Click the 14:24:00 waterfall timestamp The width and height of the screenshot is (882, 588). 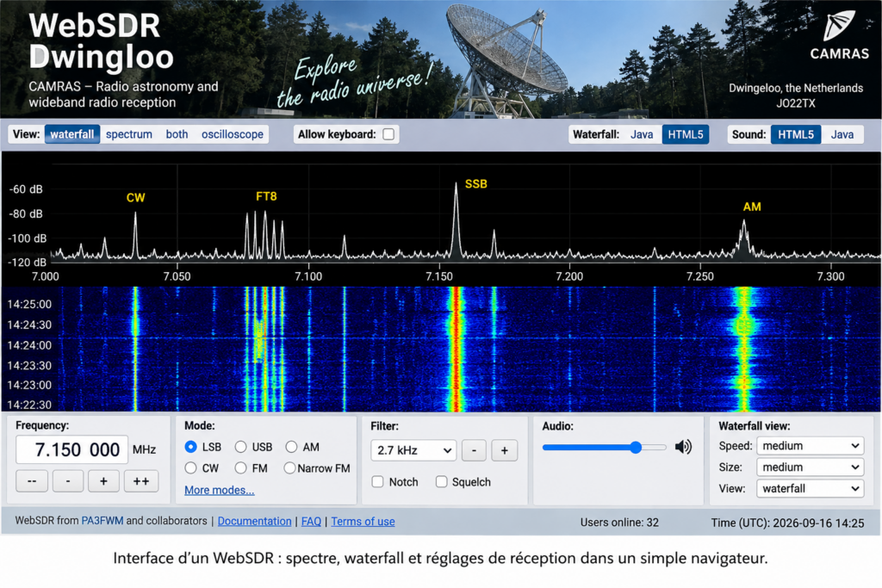[29, 345]
